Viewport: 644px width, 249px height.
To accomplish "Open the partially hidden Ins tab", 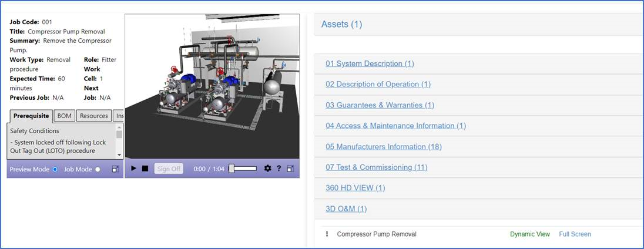I will click(119, 116).
